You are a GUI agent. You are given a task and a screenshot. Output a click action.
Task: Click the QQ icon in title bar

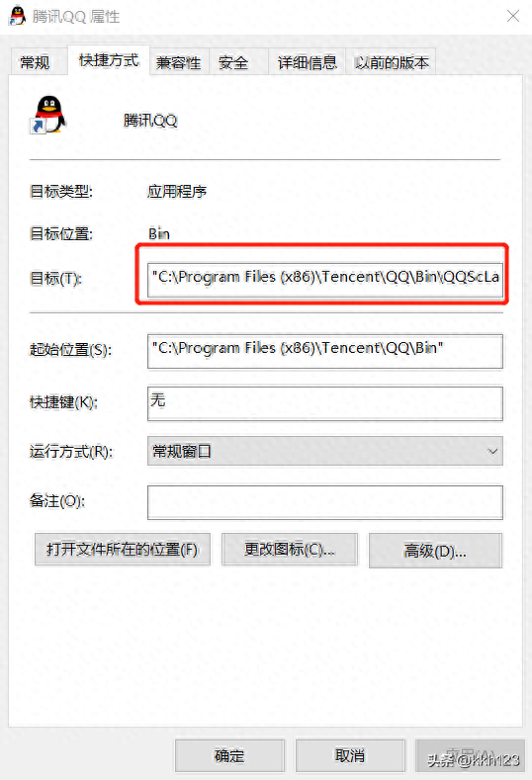pyautogui.click(x=18, y=16)
